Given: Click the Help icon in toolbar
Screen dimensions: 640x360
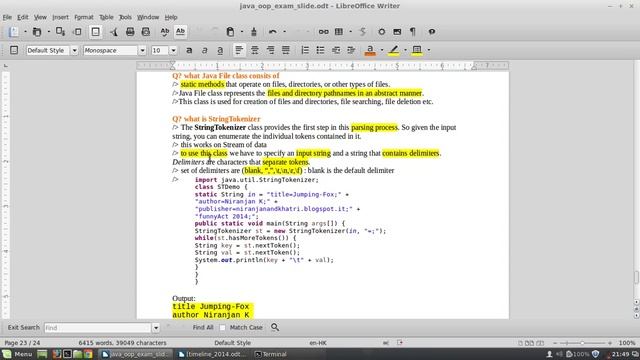Looking at the screenshot, I should point(431,32).
